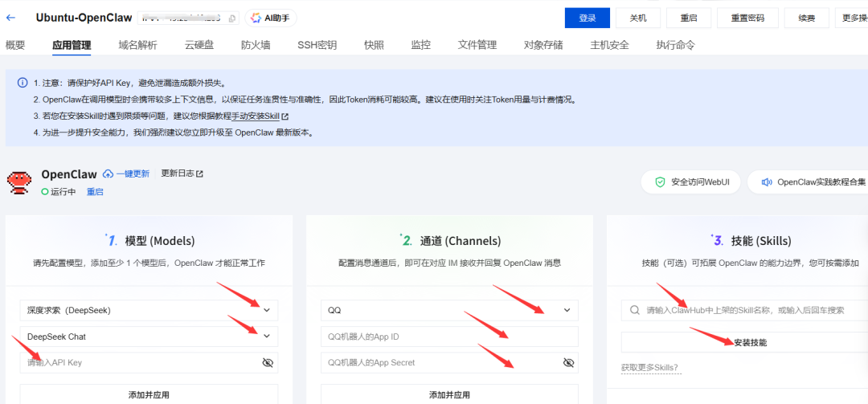868x404 pixels.
Task: Click the 关机 button
Action: (x=637, y=18)
